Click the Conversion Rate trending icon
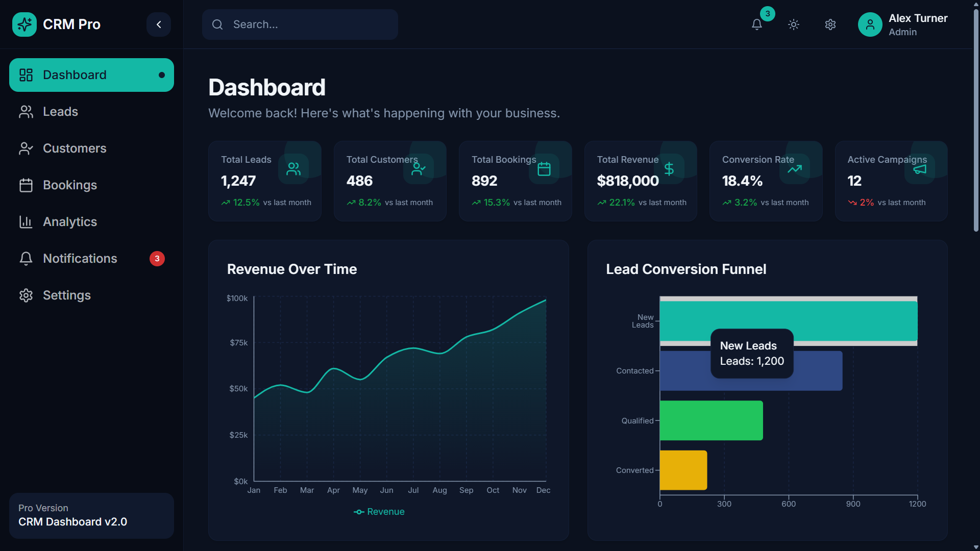This screenshot has width=980, height=551. 795,169
